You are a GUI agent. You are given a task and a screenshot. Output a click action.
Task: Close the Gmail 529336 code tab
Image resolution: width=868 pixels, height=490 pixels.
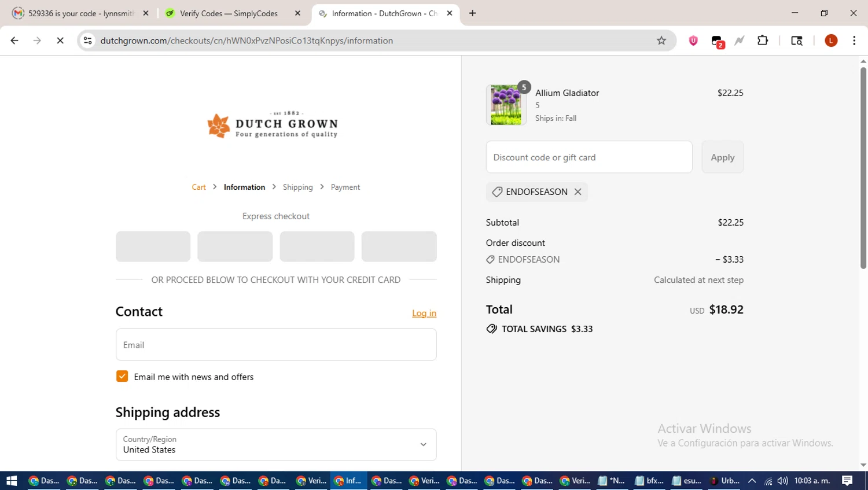click(146, 13)
